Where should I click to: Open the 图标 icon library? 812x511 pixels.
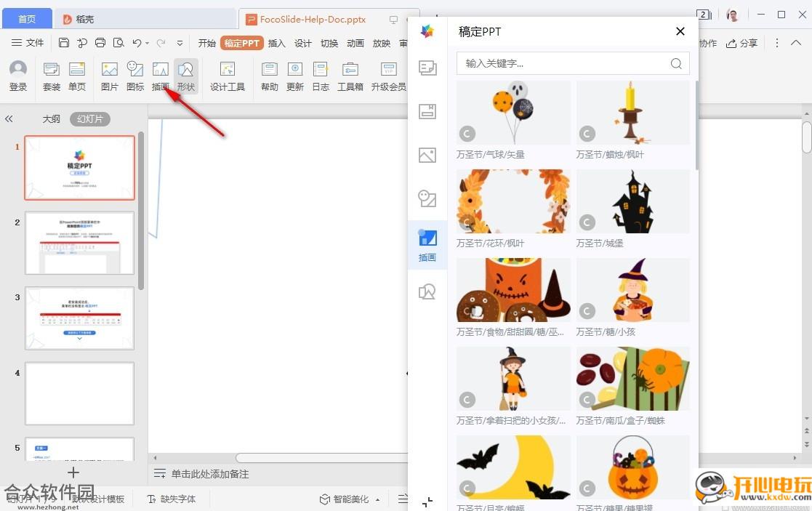coord(135,76)
